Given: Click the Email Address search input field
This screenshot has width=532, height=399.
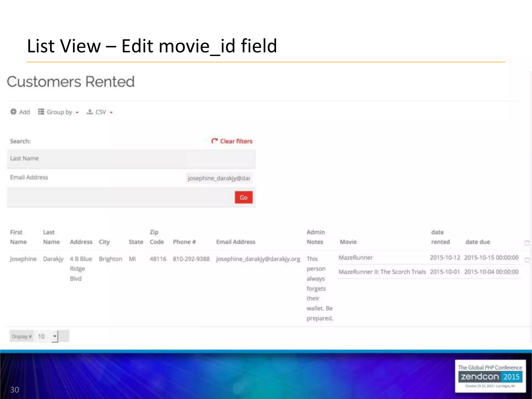Looking at the screenshot, I should tap(219, 178).
